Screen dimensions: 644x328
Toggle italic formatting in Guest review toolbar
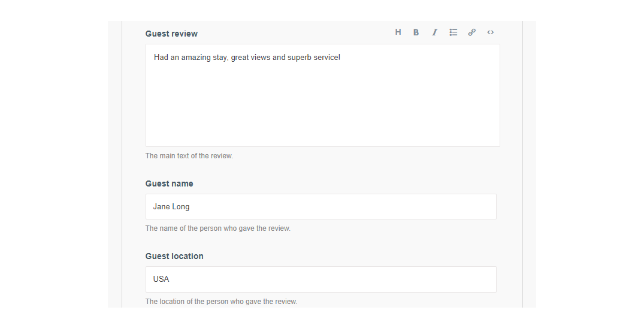[x=434, y=32]
